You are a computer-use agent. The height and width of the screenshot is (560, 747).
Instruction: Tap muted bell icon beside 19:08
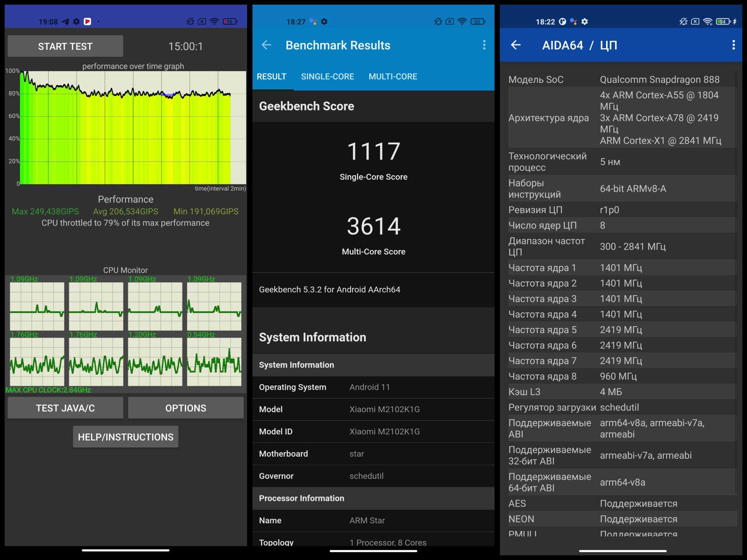[x=190, y=22]
